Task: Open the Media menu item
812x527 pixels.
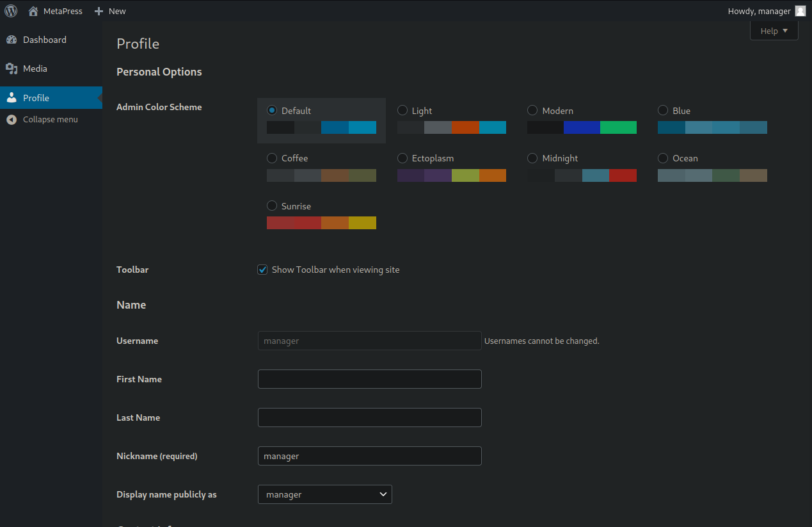Action: coord(35,69)
